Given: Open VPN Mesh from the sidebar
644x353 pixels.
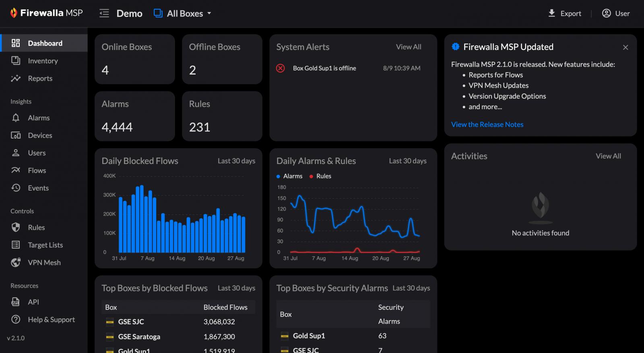Looking at the screenshot, I should pos(43,262).
